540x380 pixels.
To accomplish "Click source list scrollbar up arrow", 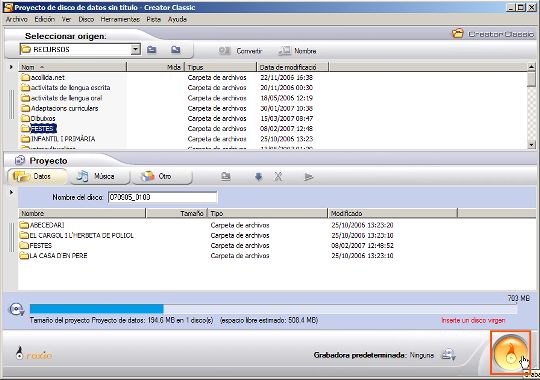I will point(531,67).
